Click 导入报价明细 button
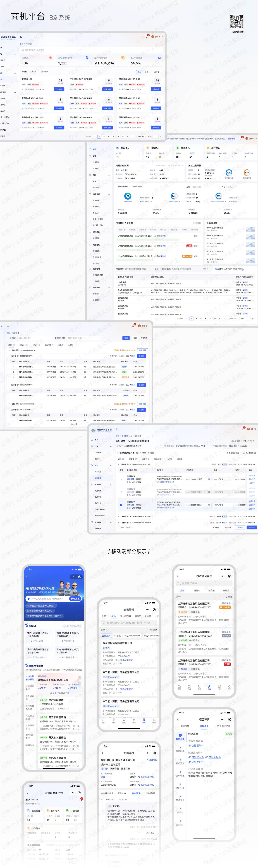Screen dimensions: 258x868 click(250, 453)
